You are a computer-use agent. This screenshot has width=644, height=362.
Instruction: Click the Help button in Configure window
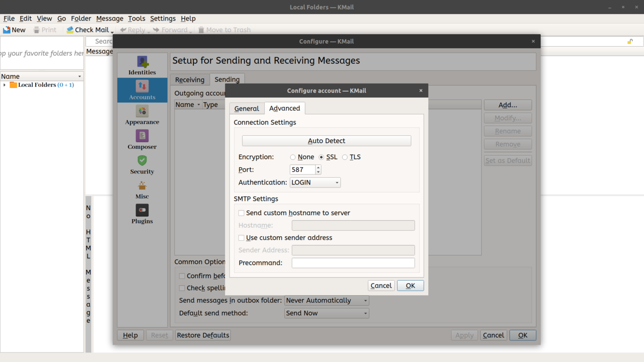coord(130,335)
